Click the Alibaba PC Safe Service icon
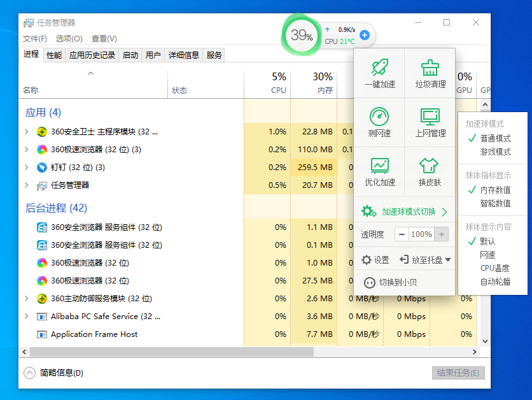This screenshot has height=400, width=532. point(42,317)
